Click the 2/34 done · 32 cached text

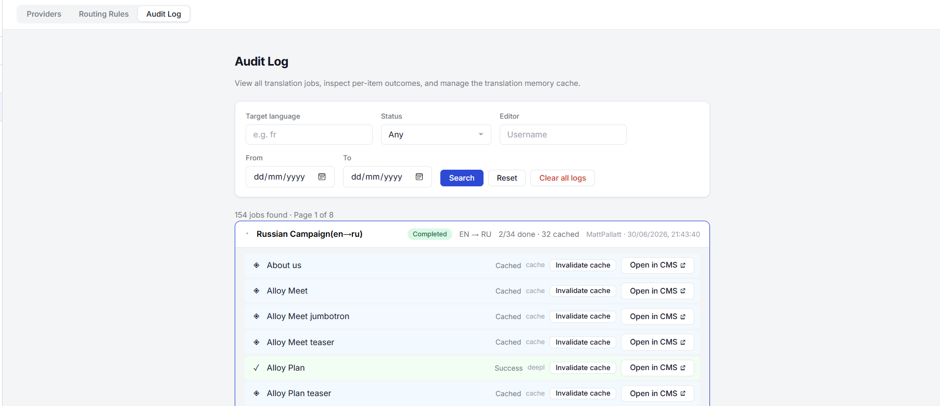point(539,234)
